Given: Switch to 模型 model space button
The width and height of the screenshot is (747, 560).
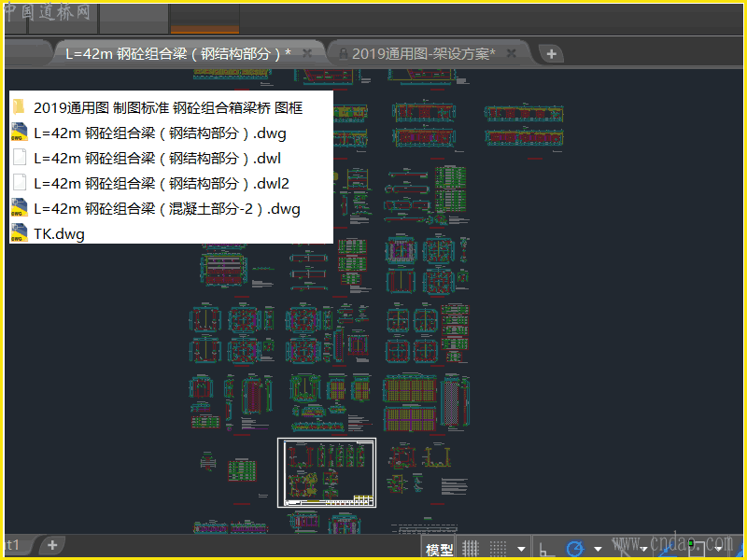Looking at the screenshot, I should pos(439,550).
